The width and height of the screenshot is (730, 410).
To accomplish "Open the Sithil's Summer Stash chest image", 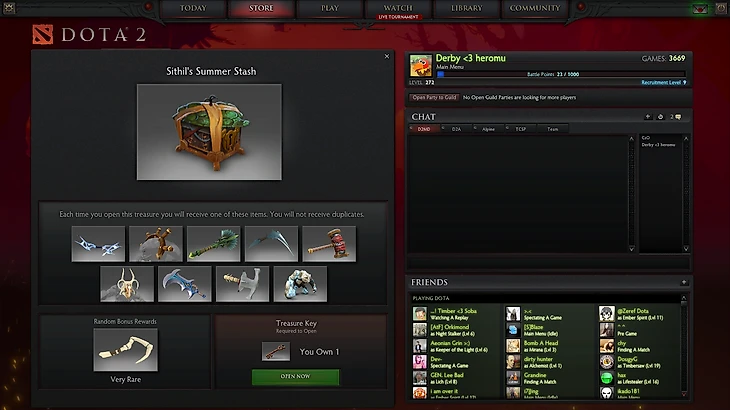I will [x=209, y=132].
